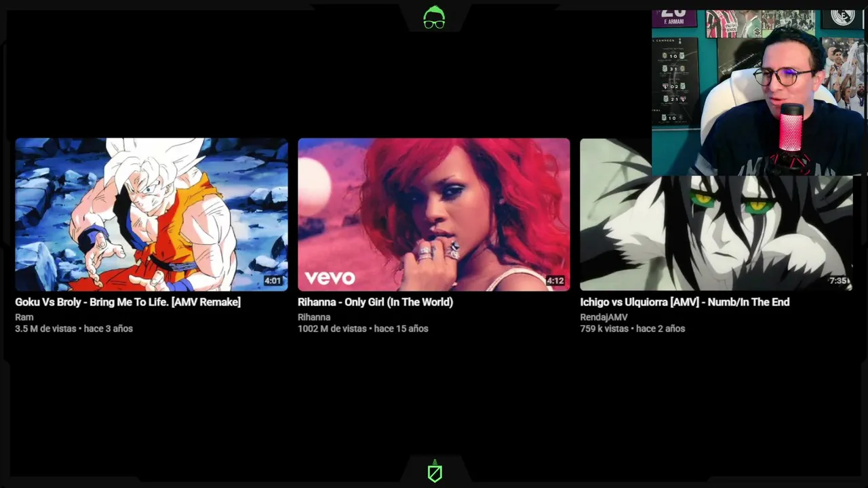The height and width of the screenshot is (488, 868).
Task: Click the '3.5 M de vistas • hace 3 años' text
Action: coord(74,329)
